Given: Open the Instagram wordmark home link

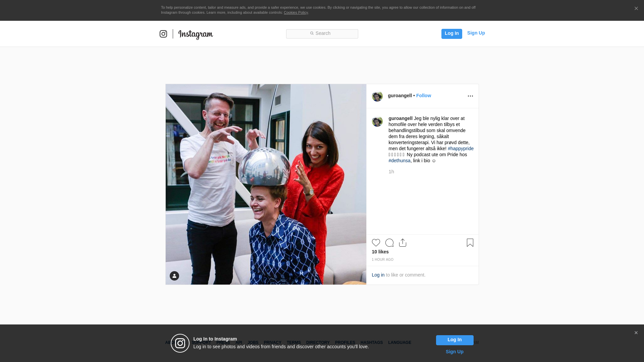Looking at the screenshot, I should click(x=196, y=34).
